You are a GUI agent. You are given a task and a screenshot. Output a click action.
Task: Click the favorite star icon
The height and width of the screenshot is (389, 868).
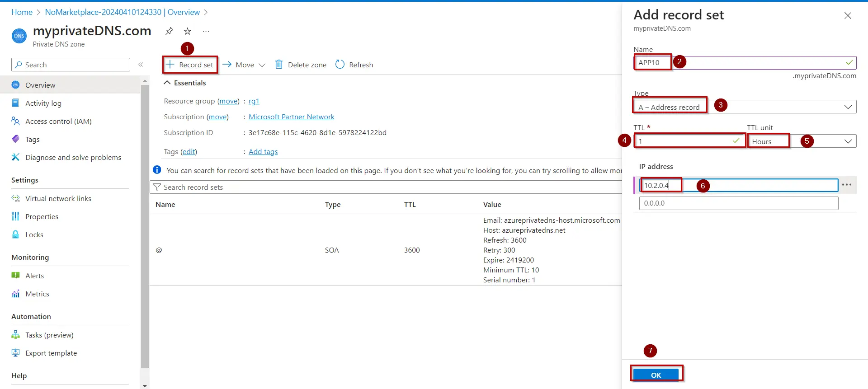[x=188, y=31]
